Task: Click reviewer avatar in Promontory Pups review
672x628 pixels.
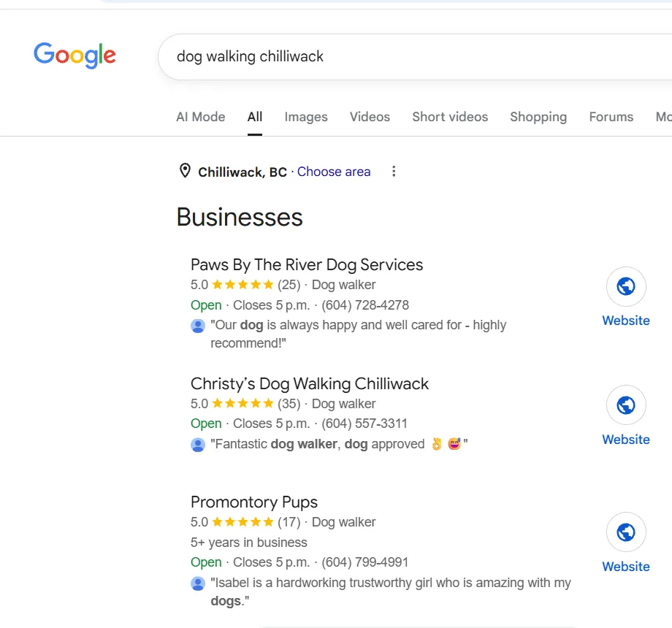Action: click(197, 583)
